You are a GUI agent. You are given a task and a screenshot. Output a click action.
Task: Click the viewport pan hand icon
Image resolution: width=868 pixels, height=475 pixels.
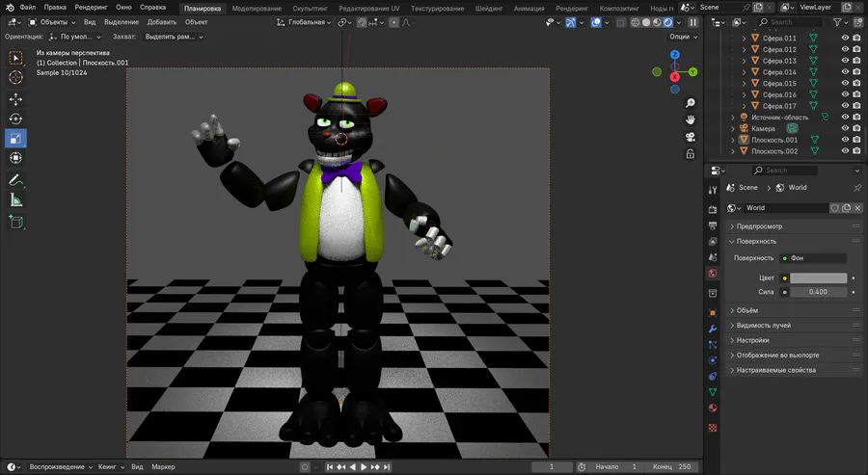[691, 120]
